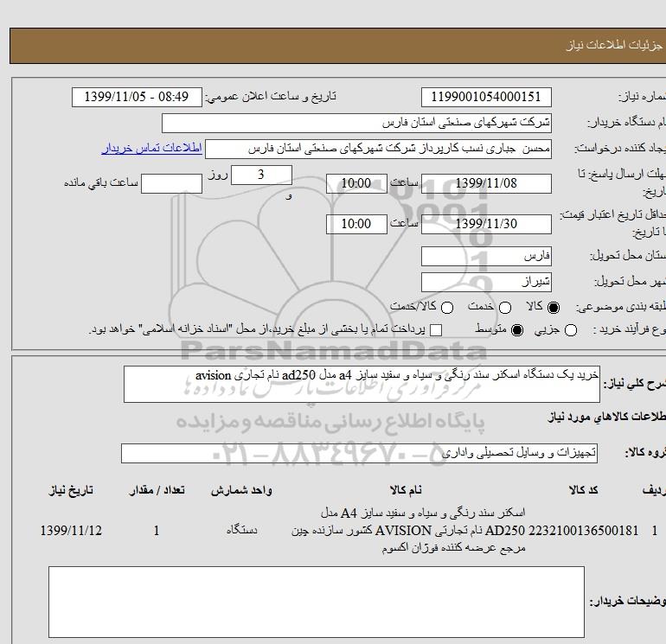Select the متوسط purchase process option
Viewport: 666px width, 644px height.
[517, 330]
